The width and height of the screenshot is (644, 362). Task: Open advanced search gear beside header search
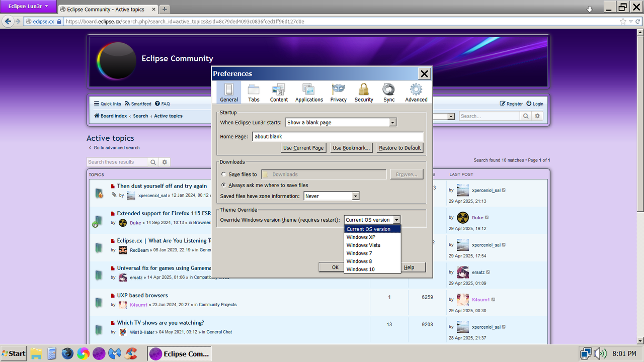[537, 116]
